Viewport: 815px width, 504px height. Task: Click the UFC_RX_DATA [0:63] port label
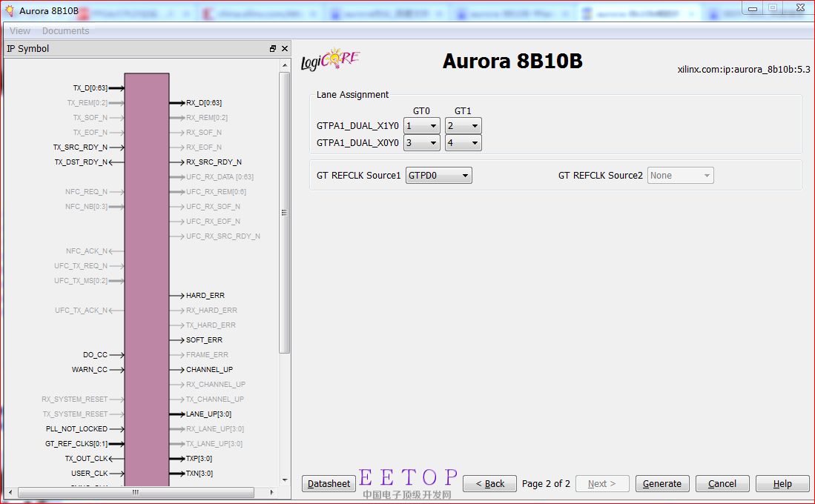coord(220,177)
